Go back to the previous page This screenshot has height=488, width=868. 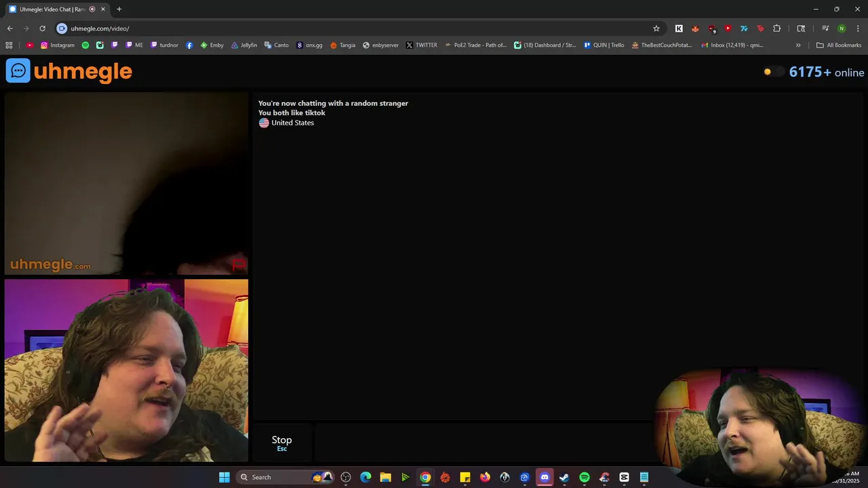[x=9, y=28]
